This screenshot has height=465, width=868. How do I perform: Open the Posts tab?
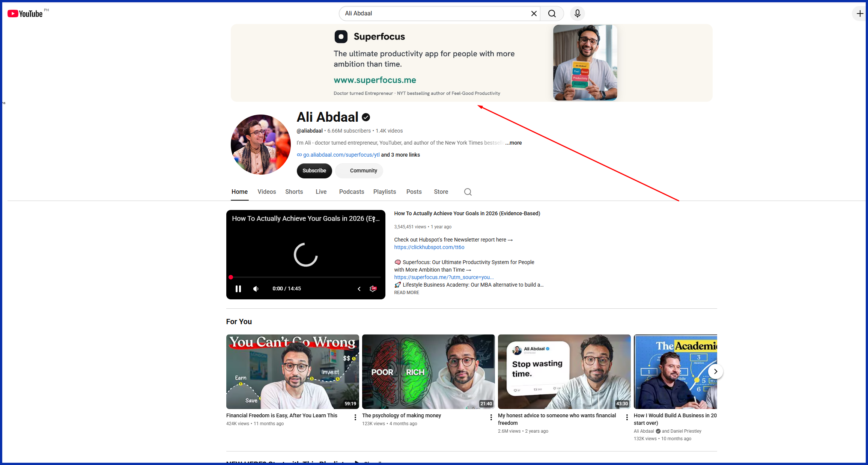(x=414, y=192)
